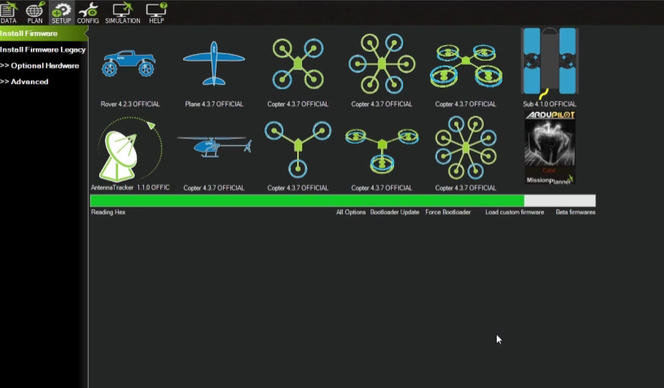Choose the hexacopter firmware icon
The height and width of the screenshot is (388, 664).
[x=382, y=64]
